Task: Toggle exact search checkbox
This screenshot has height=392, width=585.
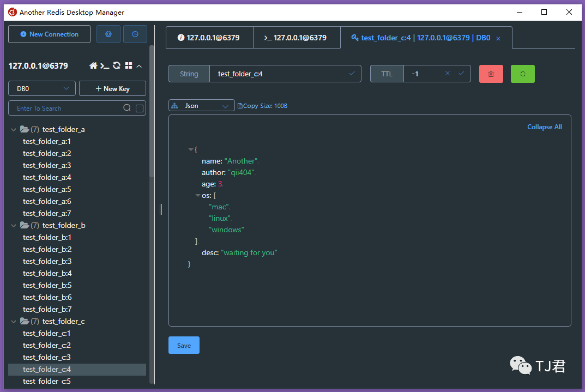Action: [x=140, y=108]
